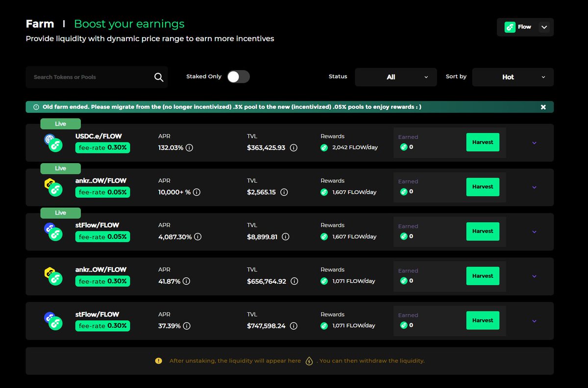Click USDC.e/FLOW token pair icon
This screenshot has height=388, width=588.
(x=52, y=142)
